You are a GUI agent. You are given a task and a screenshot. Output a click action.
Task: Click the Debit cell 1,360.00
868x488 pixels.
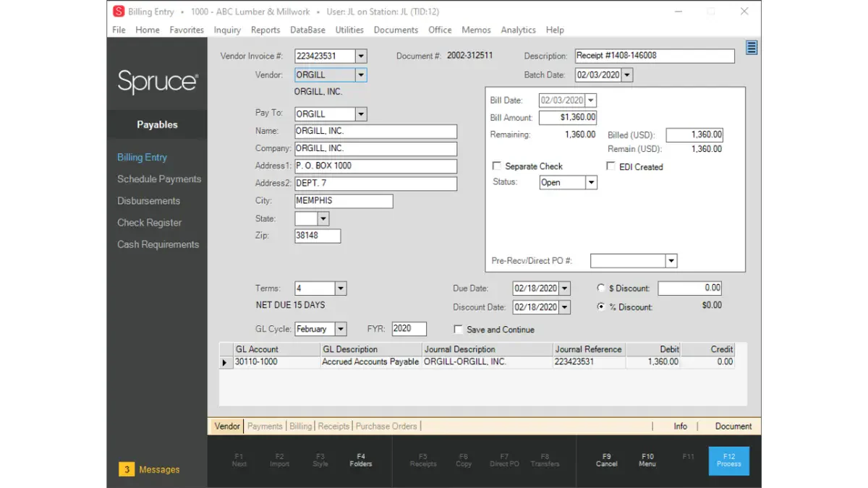coord(653,362)
